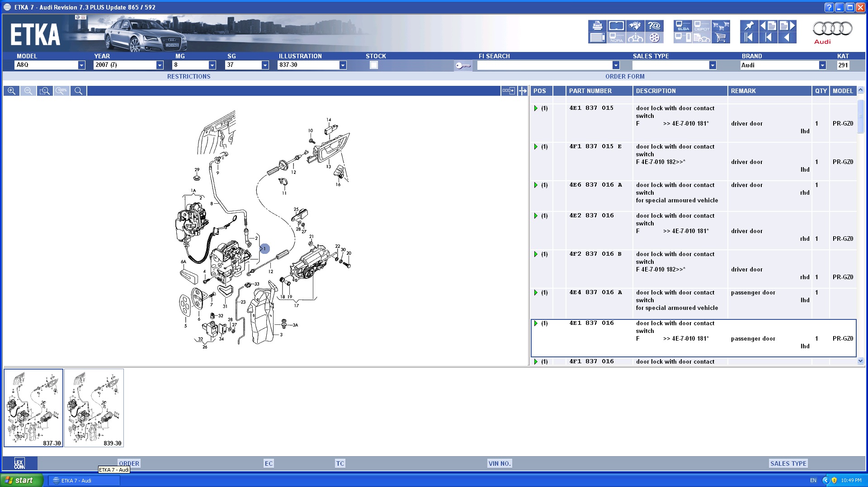Click the parts list view icon
Image resolution: width=868 pixels, height=487 pixels.
pos(597,38)
